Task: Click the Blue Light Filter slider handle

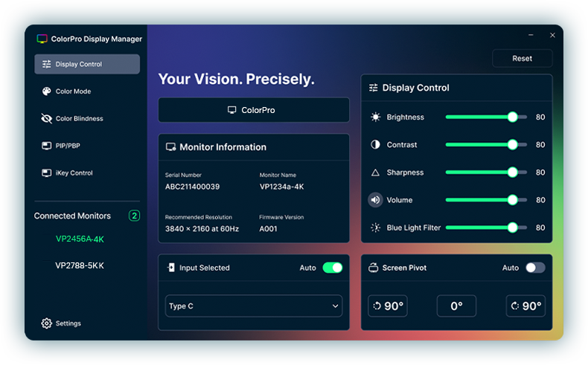Action: [512, 227]
